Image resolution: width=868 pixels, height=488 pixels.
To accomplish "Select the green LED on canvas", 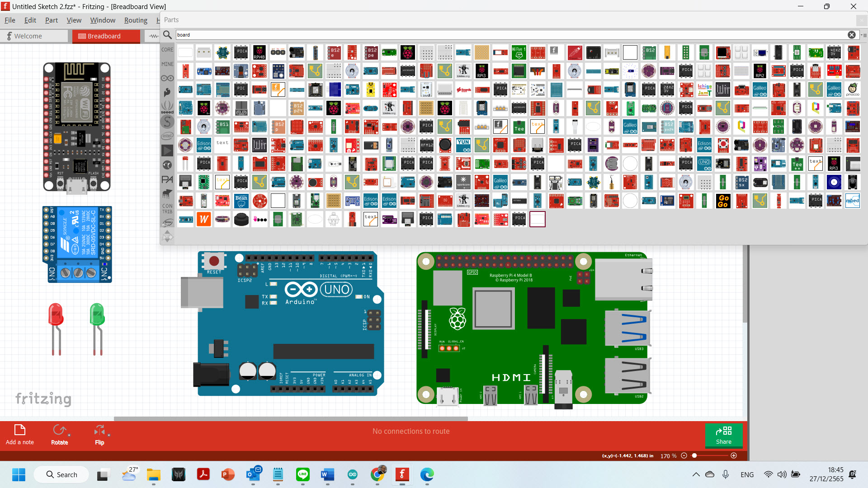I will coord(97,329).
